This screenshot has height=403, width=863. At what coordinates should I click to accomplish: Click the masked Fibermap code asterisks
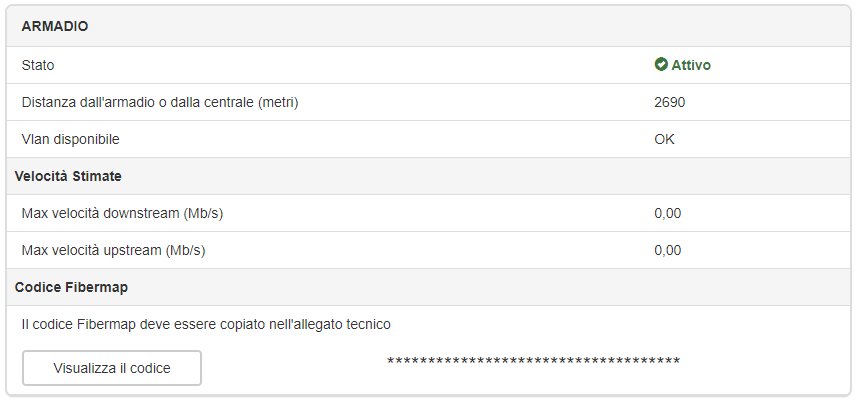[533, 362]
